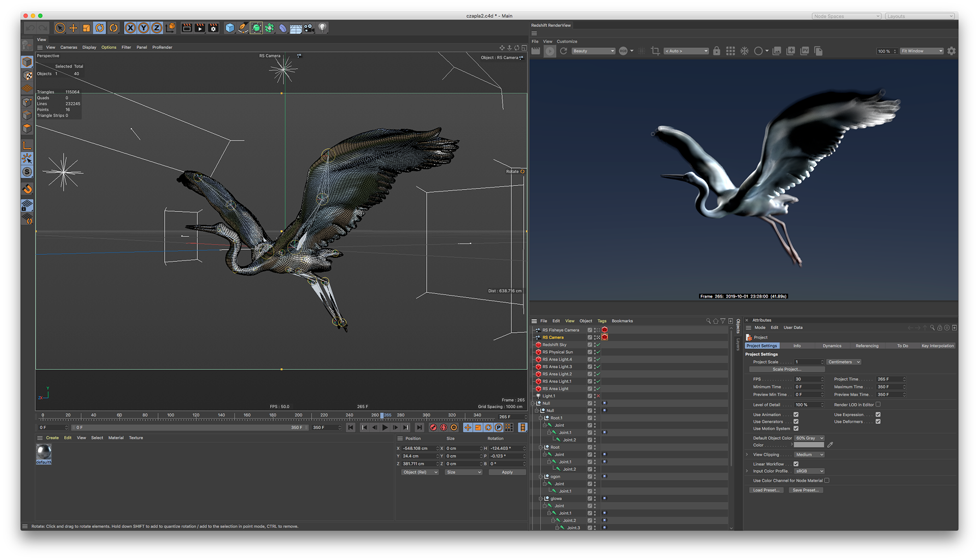Refresh the Redshift render

563,51
